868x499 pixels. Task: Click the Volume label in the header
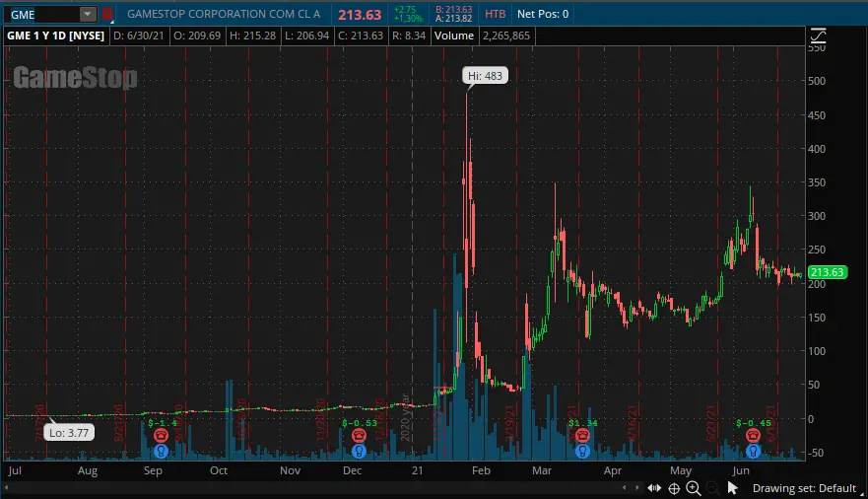[454, 36]
